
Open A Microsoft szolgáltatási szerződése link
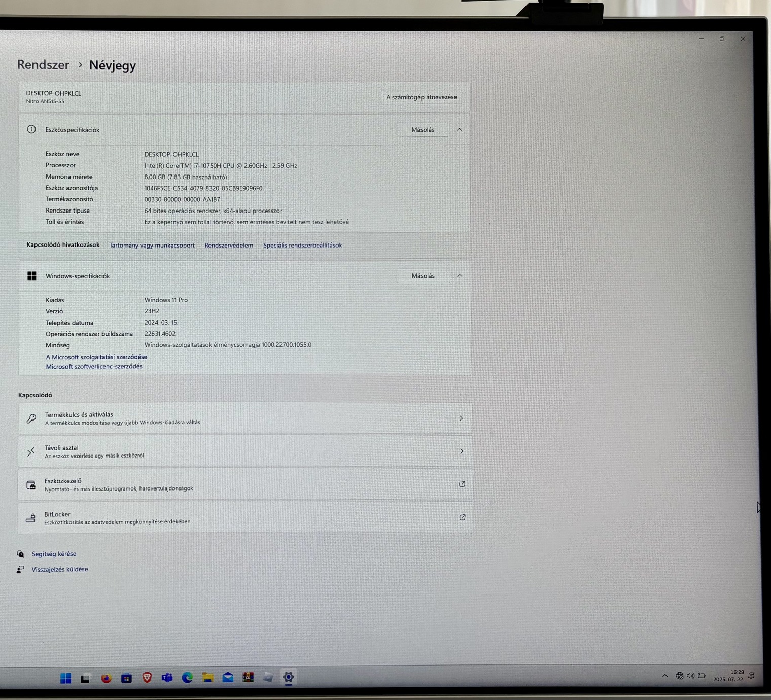pos(96,357)
